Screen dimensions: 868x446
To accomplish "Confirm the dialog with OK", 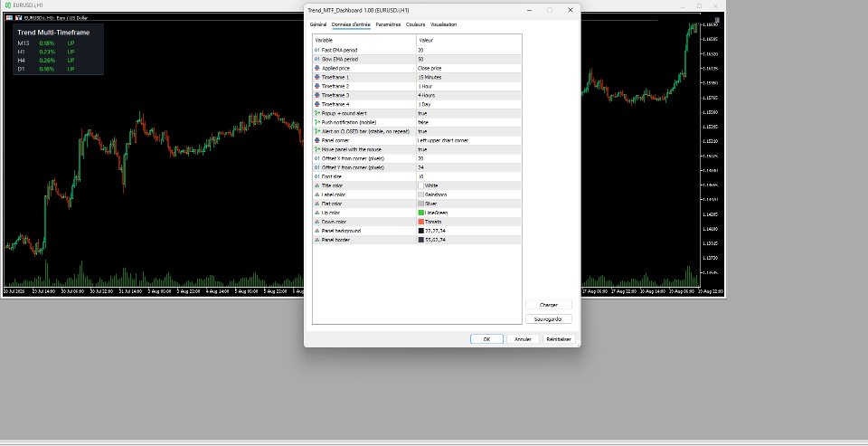I will tap(486, 339).
